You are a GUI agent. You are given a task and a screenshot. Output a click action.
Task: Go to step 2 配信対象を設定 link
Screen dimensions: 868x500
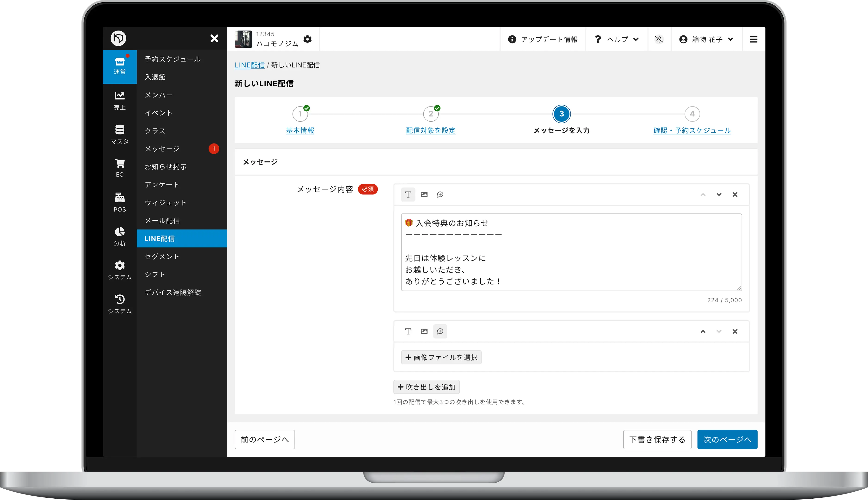(430, 131)
